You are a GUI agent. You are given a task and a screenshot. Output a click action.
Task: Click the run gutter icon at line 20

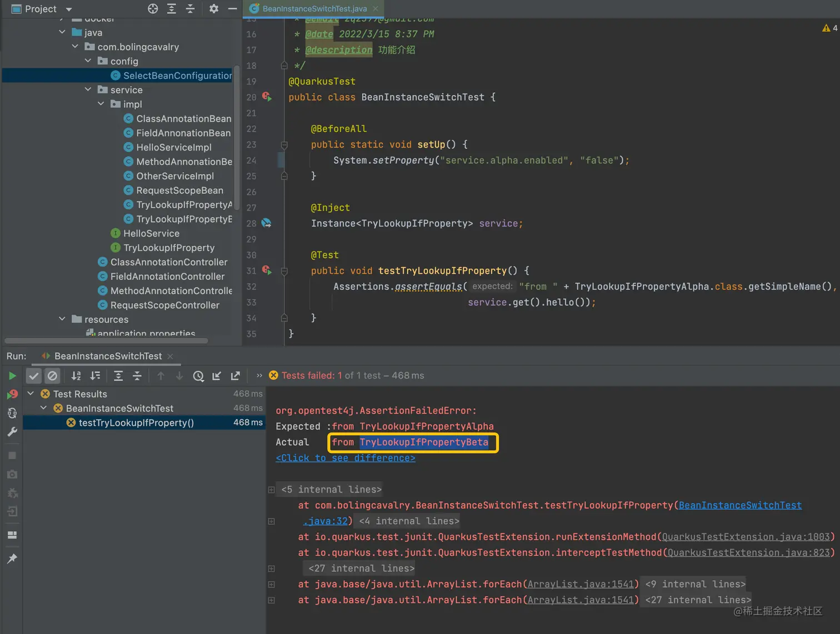coord(267,97)
